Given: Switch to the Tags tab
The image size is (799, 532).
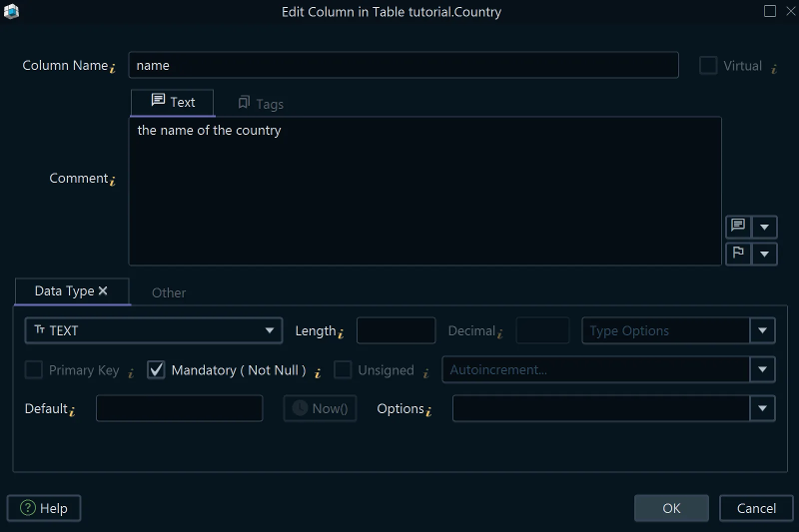Looking at the screenshot, I should click(261, 104).
